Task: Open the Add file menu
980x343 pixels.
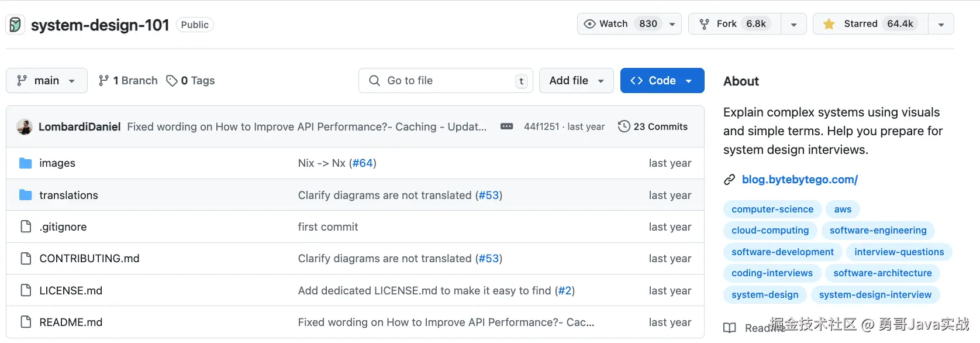Action: [x=576, y=81]
